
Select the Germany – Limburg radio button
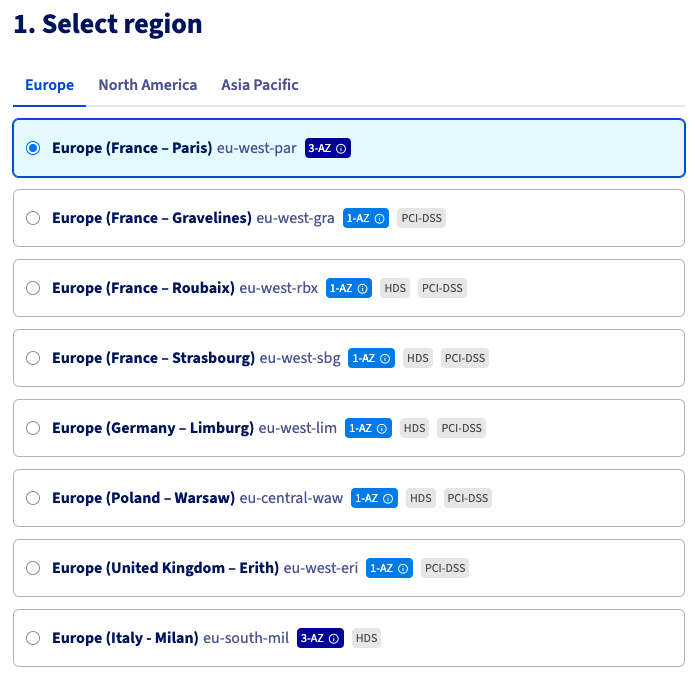[x=33, y=428]
